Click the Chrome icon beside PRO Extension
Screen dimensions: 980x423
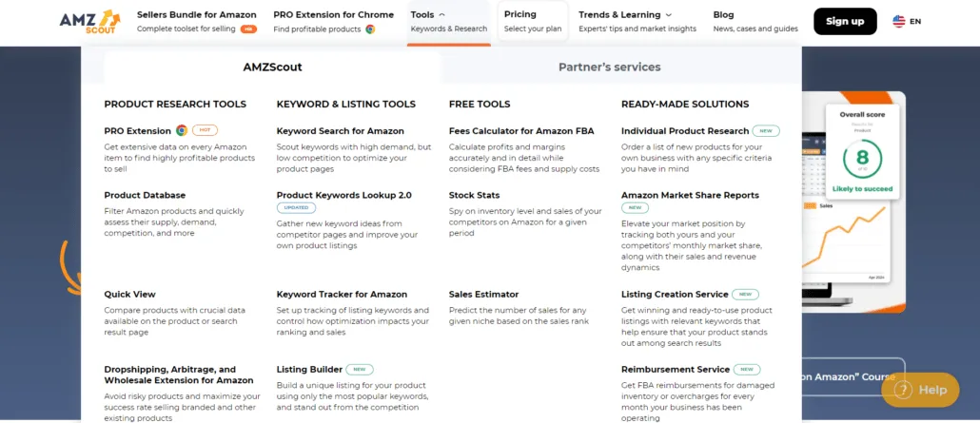pyautogui.click(x=181, y=130)
